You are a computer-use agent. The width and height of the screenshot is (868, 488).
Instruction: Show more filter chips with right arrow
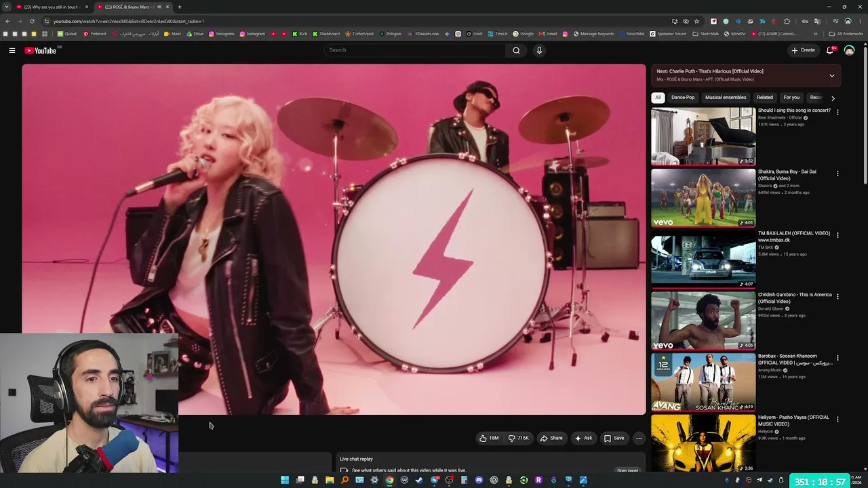pyautogui.click(x=833, y=98)
